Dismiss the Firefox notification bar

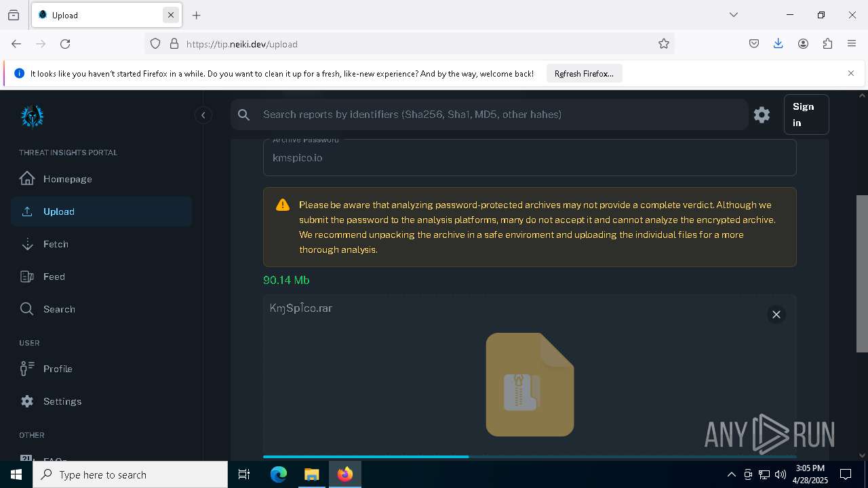point(851,73)
